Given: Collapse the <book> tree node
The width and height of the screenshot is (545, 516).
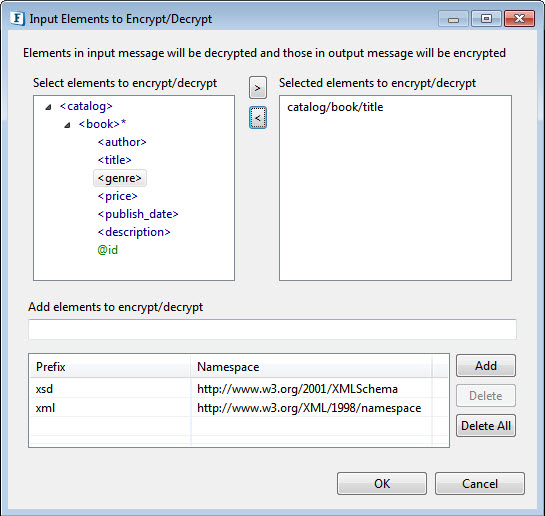Looking at the screenshot, I should tap(67, 125).
